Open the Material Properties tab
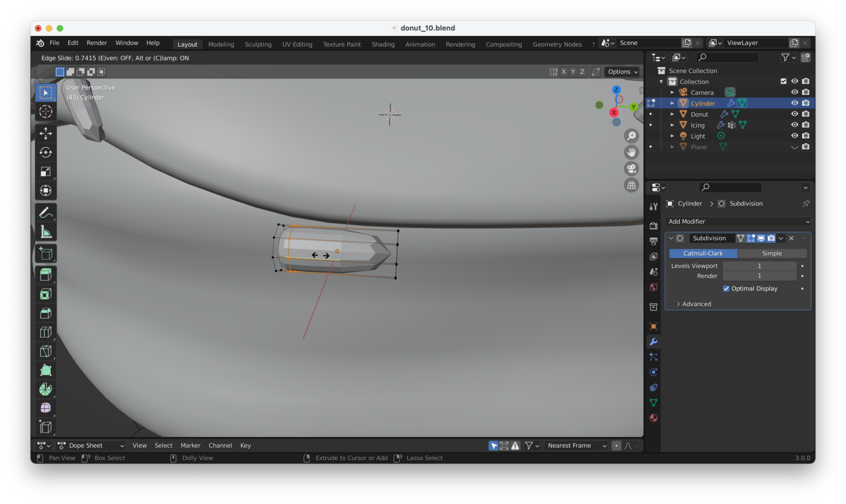The width and height of the screenshot is (846, 504). pyautogui.click(x=652, y=418)
